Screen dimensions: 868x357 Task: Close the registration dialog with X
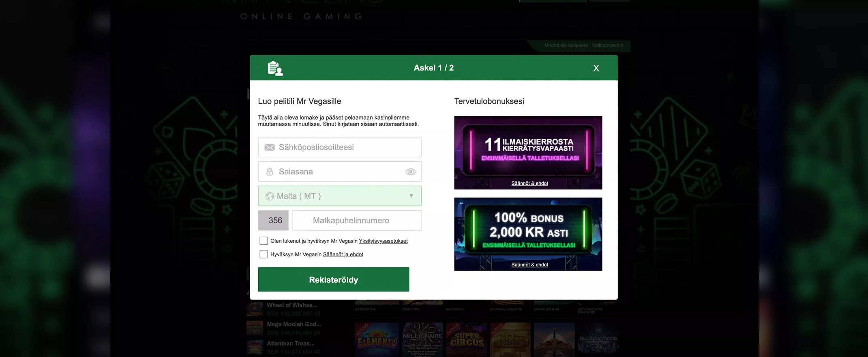596,68
